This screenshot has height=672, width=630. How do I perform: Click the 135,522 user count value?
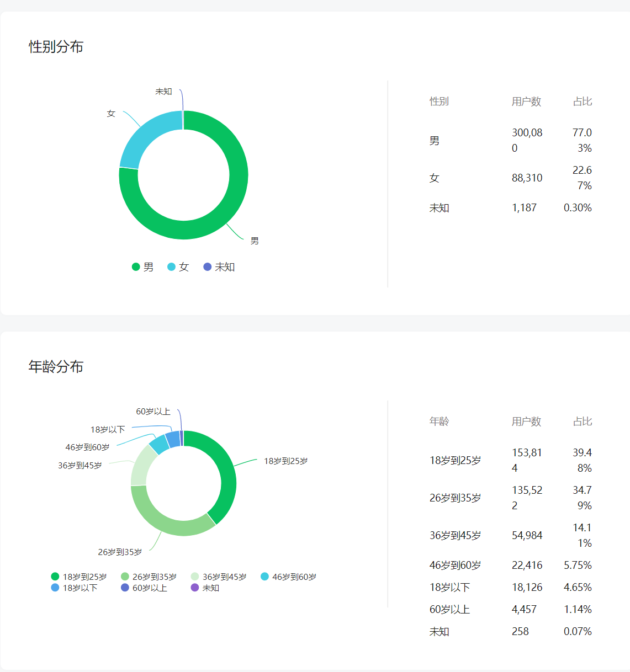click(527, 498)
